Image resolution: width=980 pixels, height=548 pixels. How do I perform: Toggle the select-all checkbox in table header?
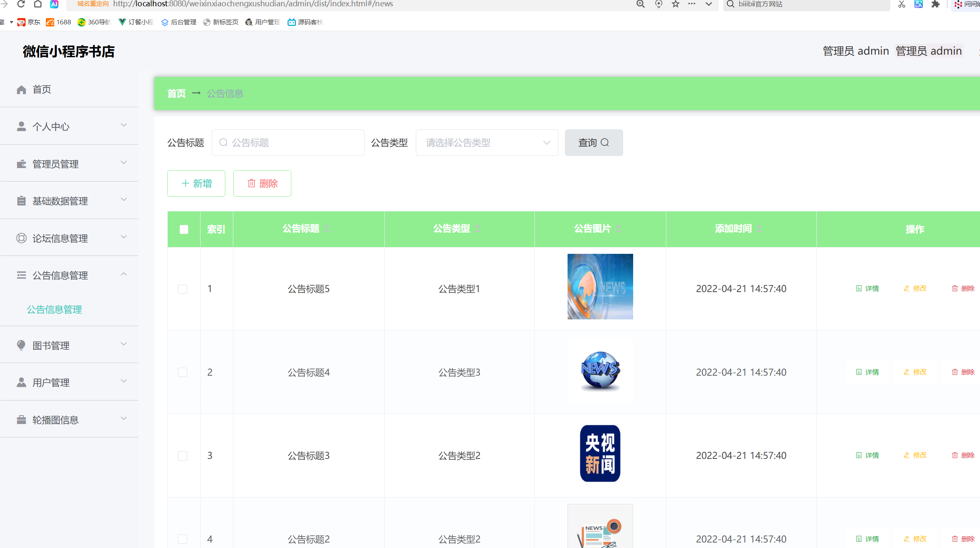183,229
